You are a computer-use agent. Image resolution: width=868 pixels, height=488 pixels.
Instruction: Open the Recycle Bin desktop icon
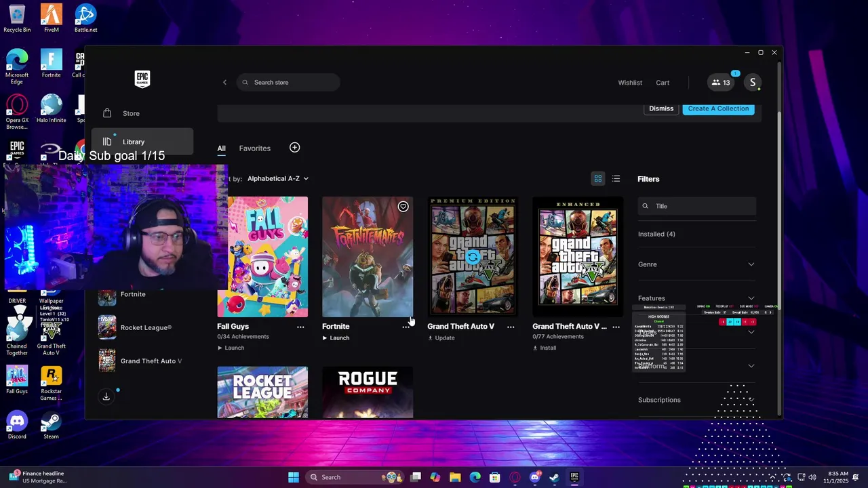tap(17, 18)
